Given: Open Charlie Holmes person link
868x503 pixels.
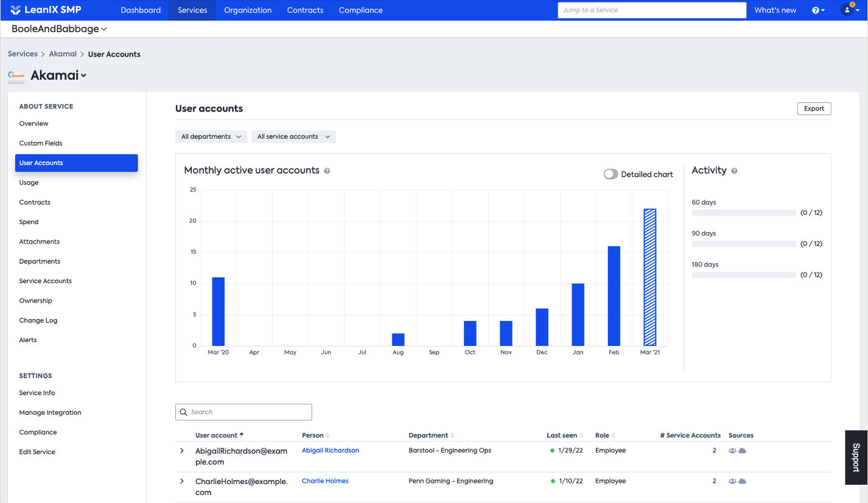Looking at the screenshot, I should tap(325, 481).
